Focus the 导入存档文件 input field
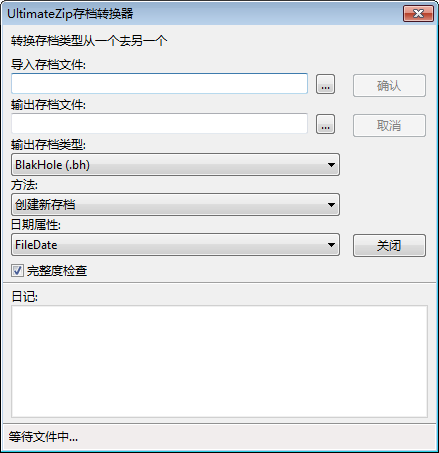 pos(159,84)
